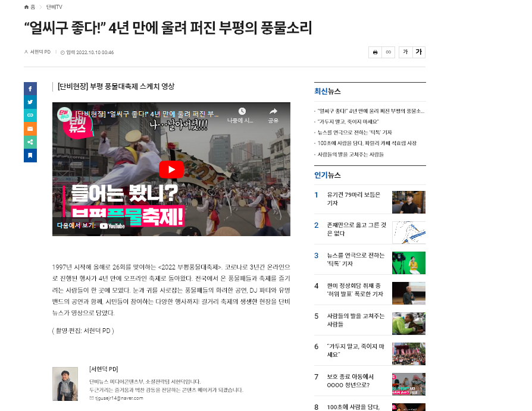The height and width of the screenshot is (411, 532).
Task: Click thumbnail of rank 4 article
Action: 408,293
